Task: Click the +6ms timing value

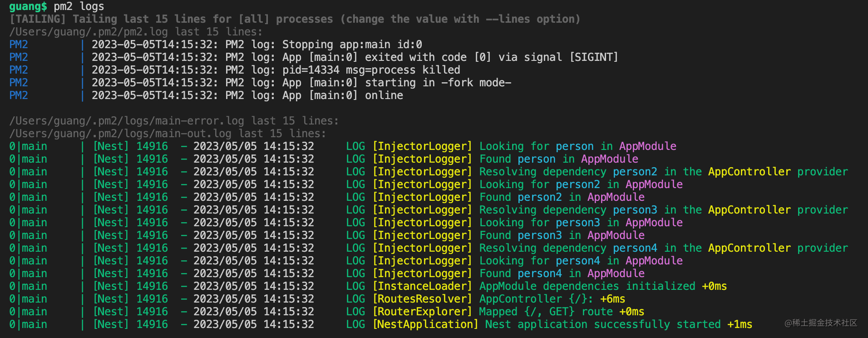Action: [612, 299]
